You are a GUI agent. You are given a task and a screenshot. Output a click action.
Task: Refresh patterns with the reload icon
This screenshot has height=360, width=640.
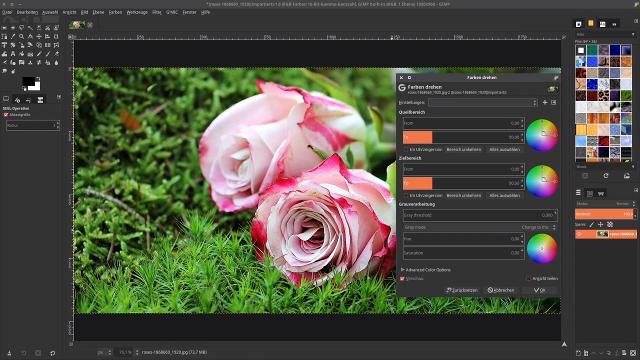pyautogui.click(x=606, y=176)
